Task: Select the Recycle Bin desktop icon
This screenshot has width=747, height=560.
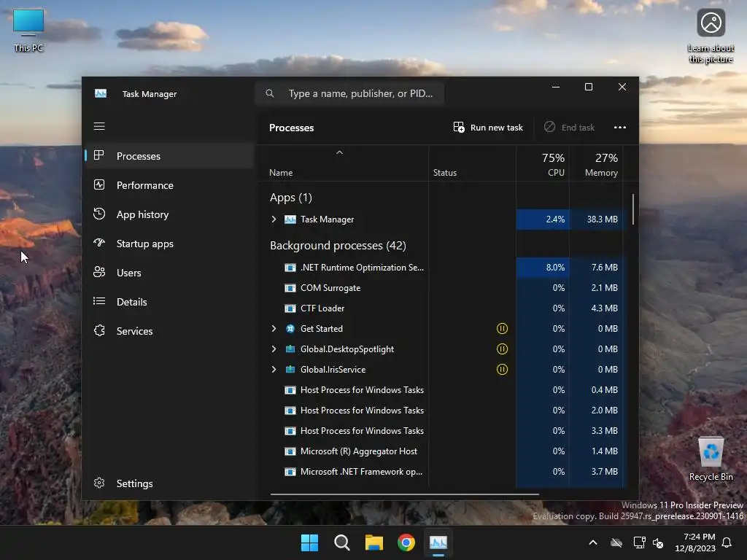Action: 711,459
